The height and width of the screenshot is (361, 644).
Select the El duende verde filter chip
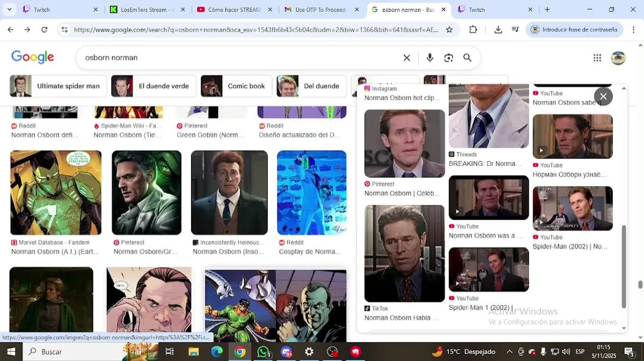coord(154,86)
